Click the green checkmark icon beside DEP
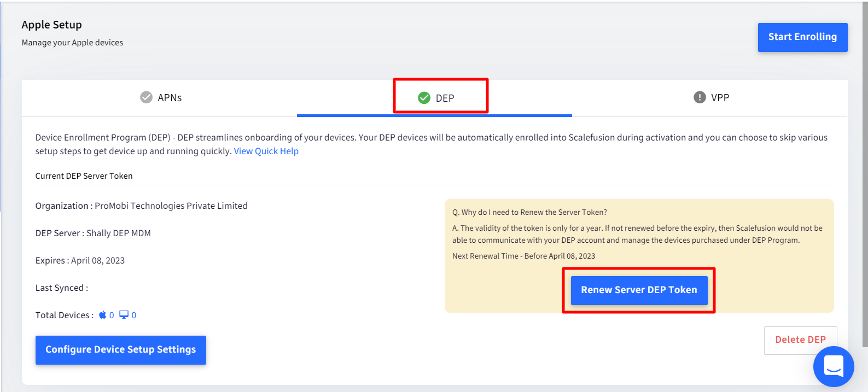The width and height of the screenshot is (868, 392). coord(424,98)
